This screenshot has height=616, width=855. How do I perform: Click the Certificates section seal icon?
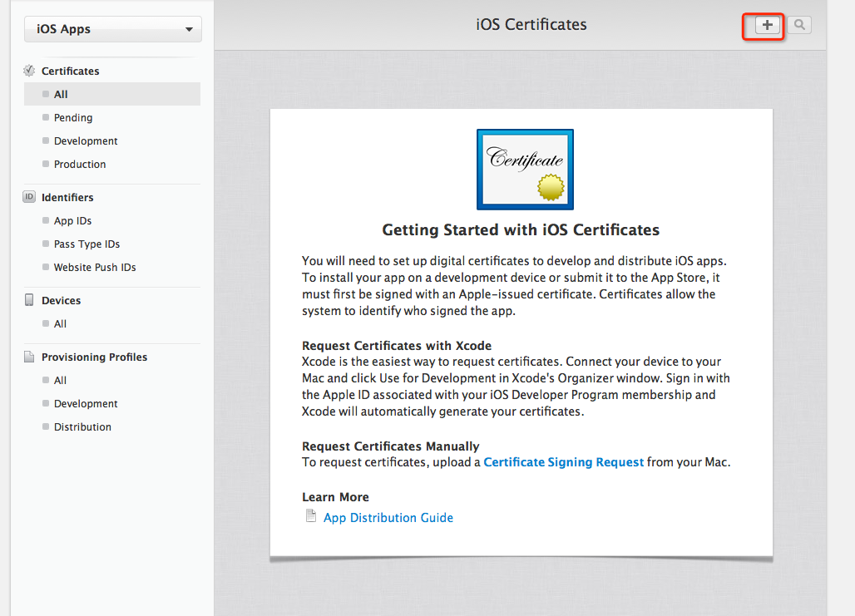29,71
